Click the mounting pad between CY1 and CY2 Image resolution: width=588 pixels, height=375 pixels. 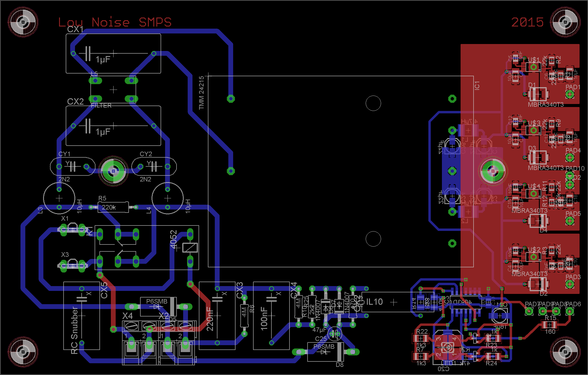[113, 171]
